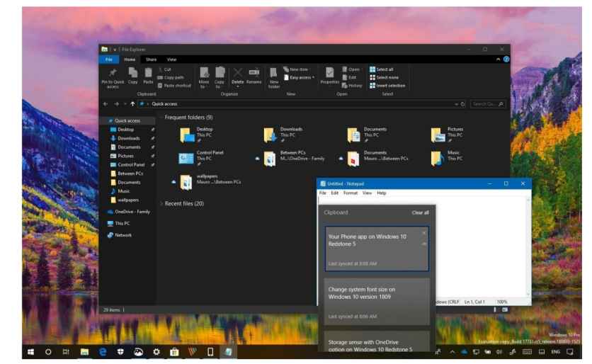Pin the Your Phone clipboard item

[x=424, y=243]
